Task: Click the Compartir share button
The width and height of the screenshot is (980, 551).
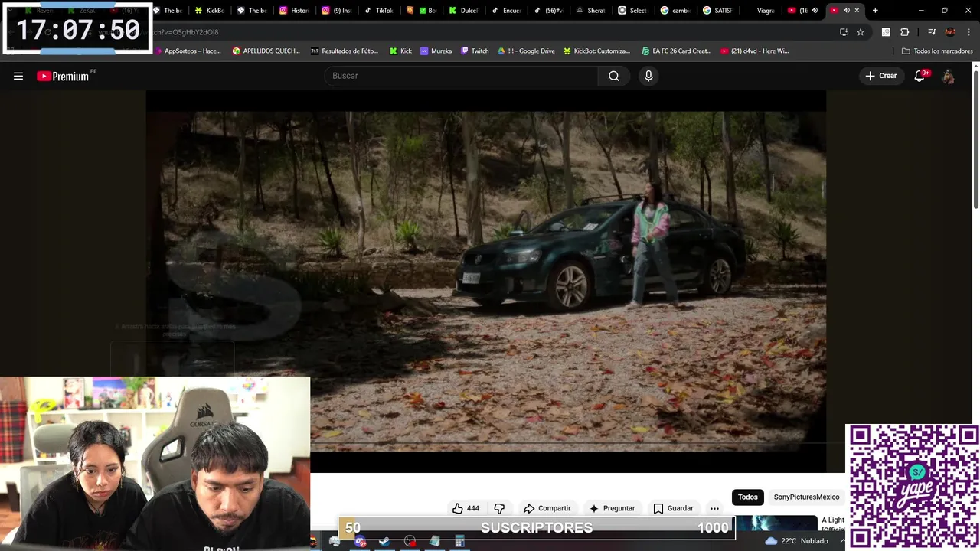Action: (x=547, y=508)
